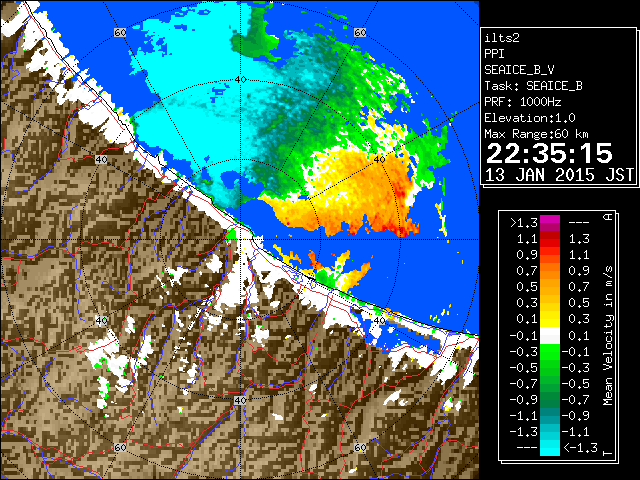
Task: Click the '13 JAN 2015 JST' date
Action: [559, 175]
